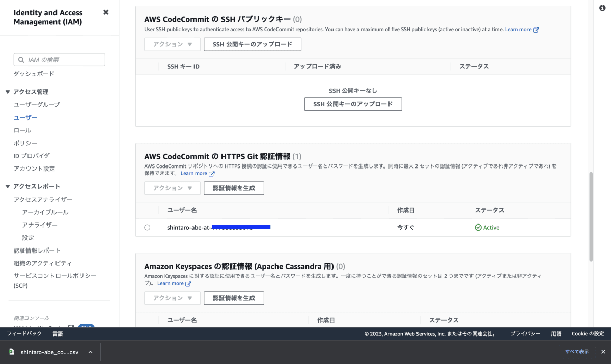The image size is (611, 364).
Task: Open アカウント設定 page
Action: coord(34,169)
